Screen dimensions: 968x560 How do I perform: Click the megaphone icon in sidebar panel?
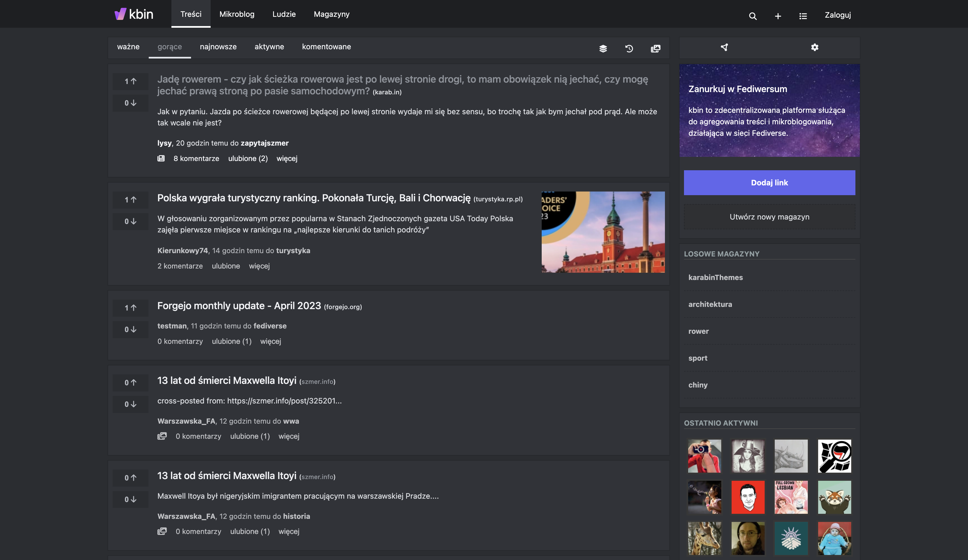(x=725, y=47)
